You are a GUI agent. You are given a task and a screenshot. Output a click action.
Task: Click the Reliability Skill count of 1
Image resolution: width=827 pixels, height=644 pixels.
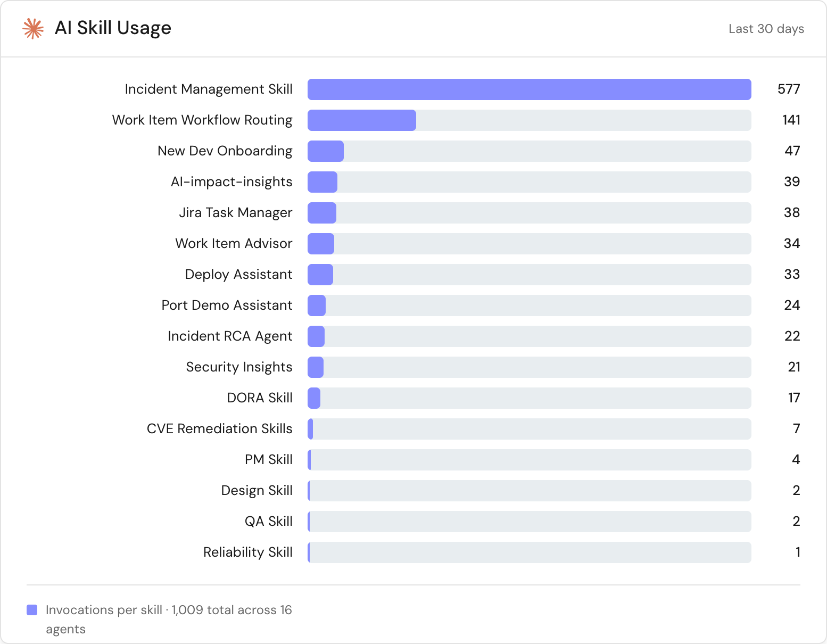coord(798,552)
